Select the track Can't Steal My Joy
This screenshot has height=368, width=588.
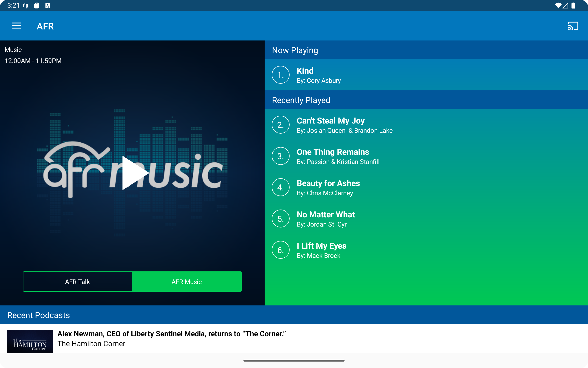pos(426,125)
